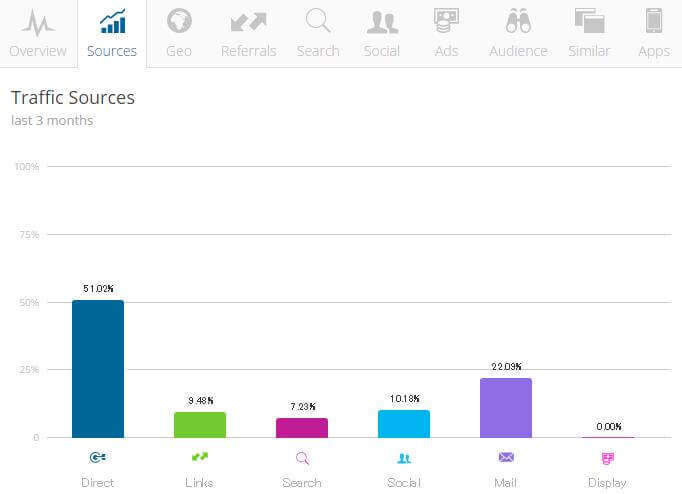Click the pink Search magnifier under chart
This screenshot has height=494, width=682.
(302, 458)
